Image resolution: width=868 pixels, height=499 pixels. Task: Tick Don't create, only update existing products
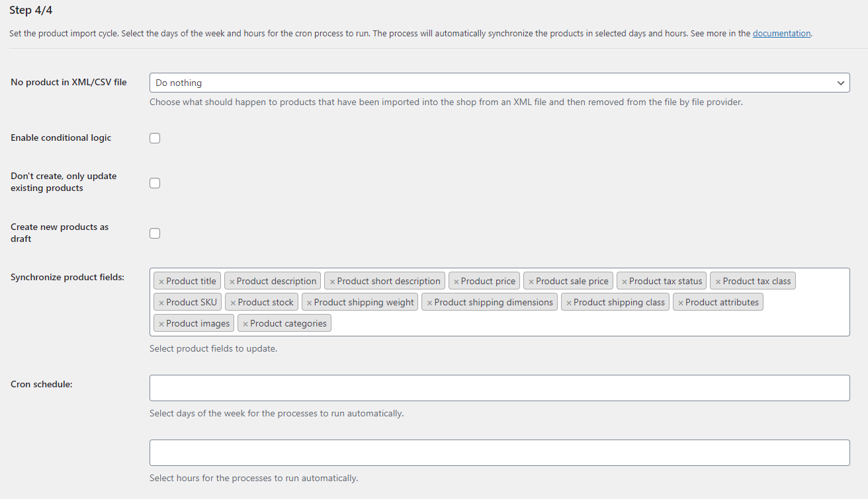[155, 183]
